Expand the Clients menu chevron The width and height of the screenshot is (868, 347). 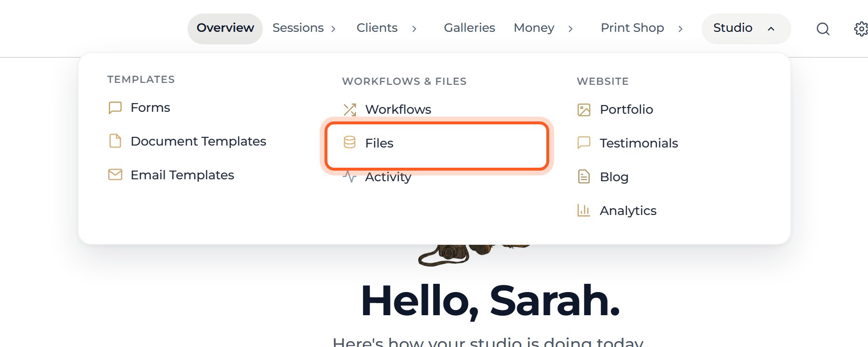tap(414, 29)
